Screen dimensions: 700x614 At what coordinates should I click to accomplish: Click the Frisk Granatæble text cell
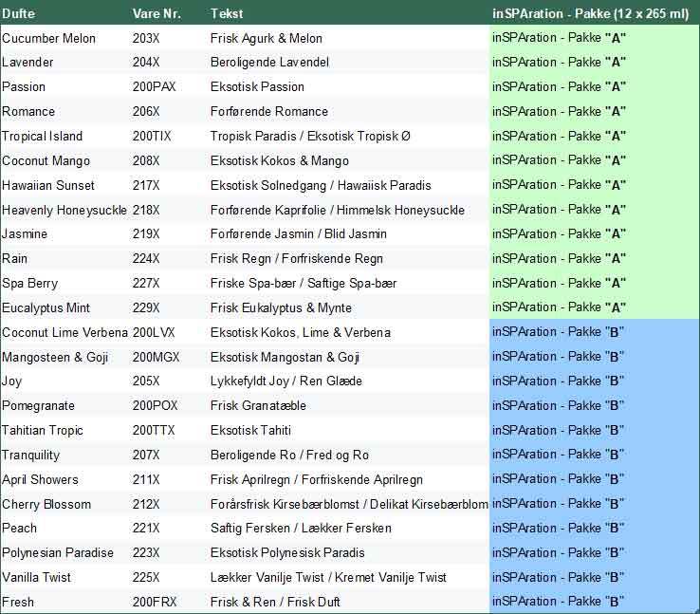click(x=258, y=405)
